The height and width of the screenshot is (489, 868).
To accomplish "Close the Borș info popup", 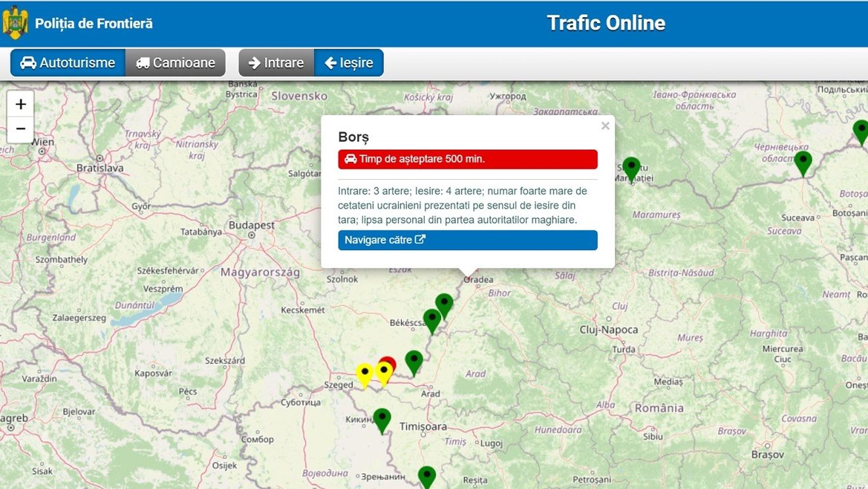I will coord(605,126).
